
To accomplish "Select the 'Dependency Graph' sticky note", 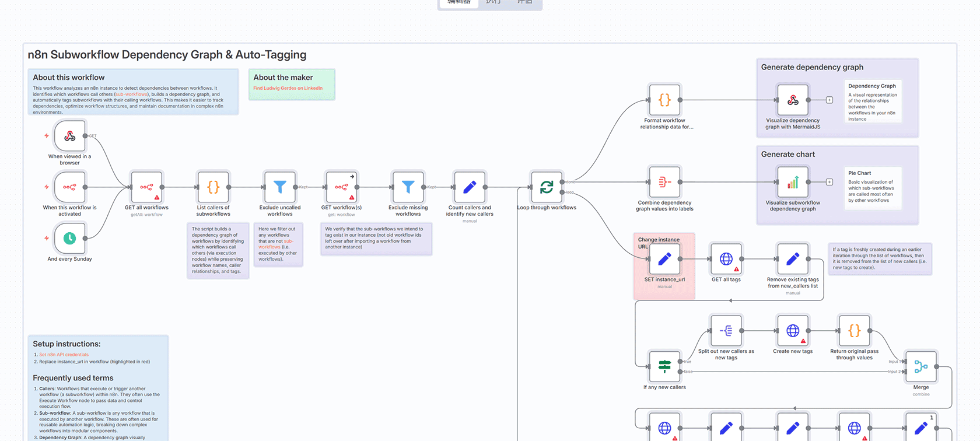I will (873, 101).
